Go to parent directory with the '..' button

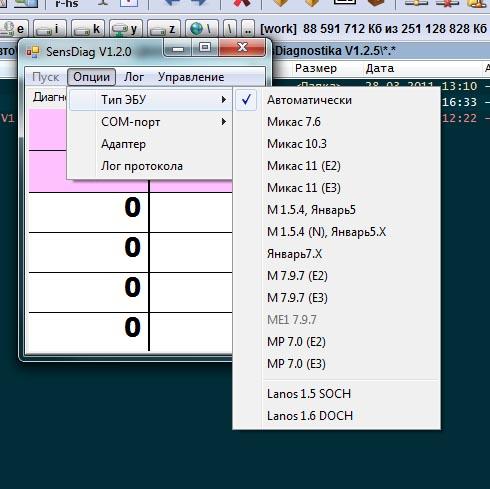click(x=248, y=29)
